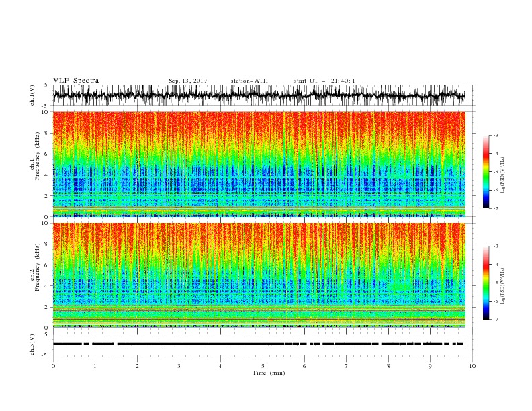The image size is (532, 411).
Task: Click inside the ch.2 spectrogram plot
Action: [x=259, y=275]
